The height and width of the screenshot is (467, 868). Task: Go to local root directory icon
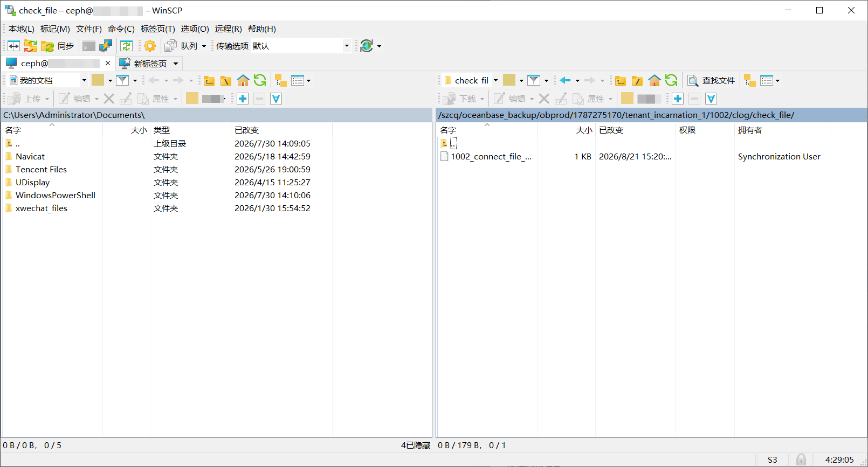click(226, 81)
